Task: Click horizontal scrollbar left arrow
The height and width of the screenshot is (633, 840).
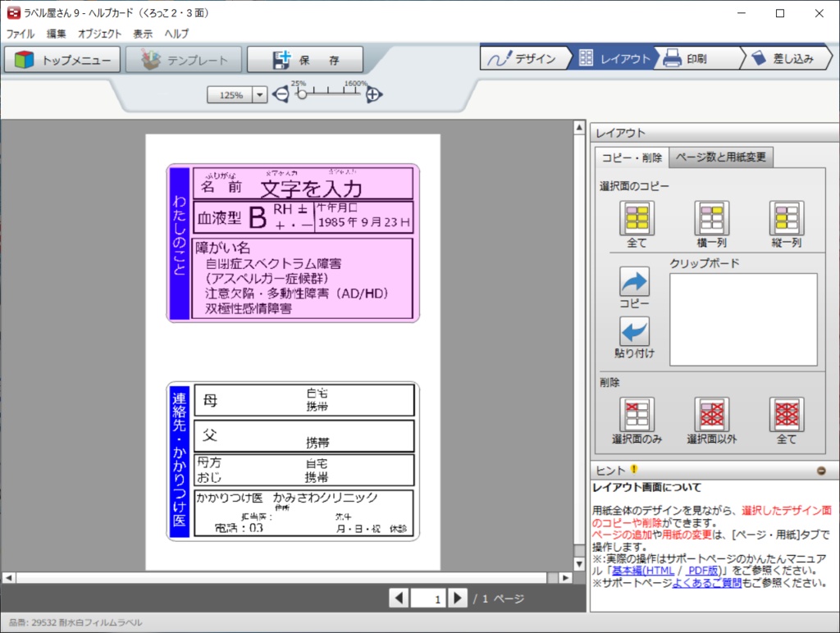Action: pos(8,578)
